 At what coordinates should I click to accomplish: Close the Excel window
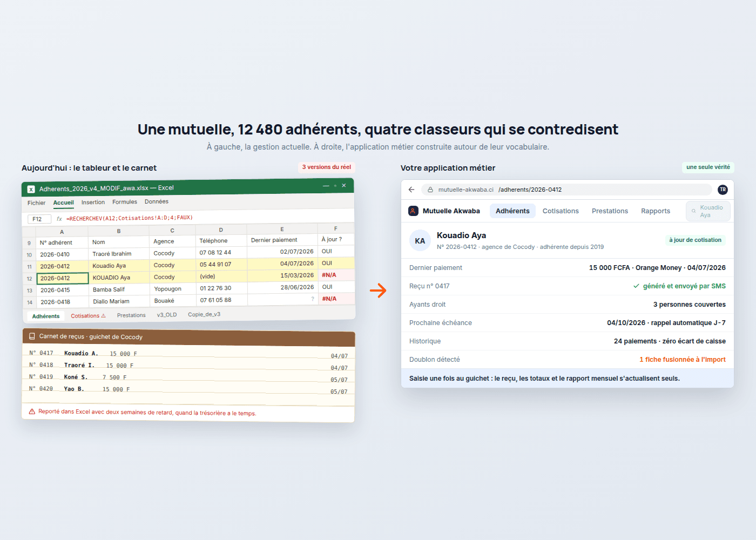coord(344,185)
